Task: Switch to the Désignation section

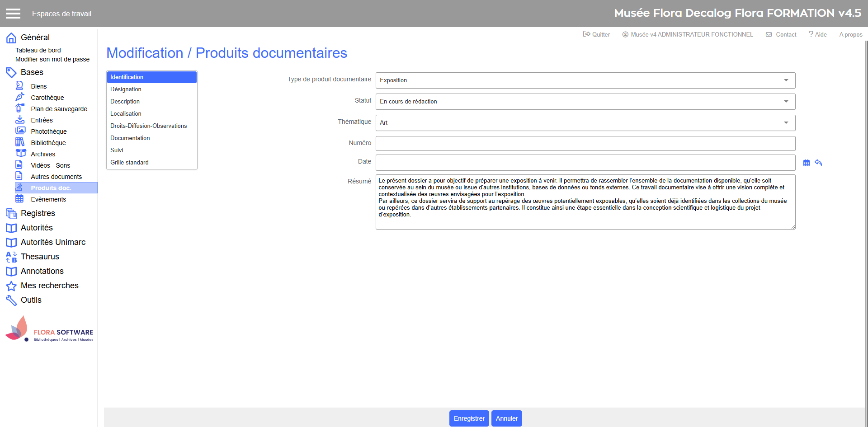Action: tap(126, 89)
